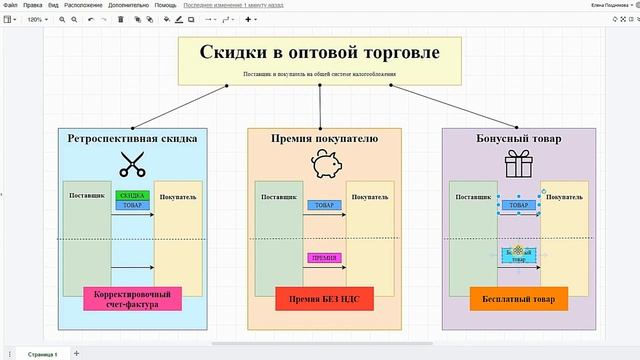Select the piggy bank icon shape

[327, 163]
